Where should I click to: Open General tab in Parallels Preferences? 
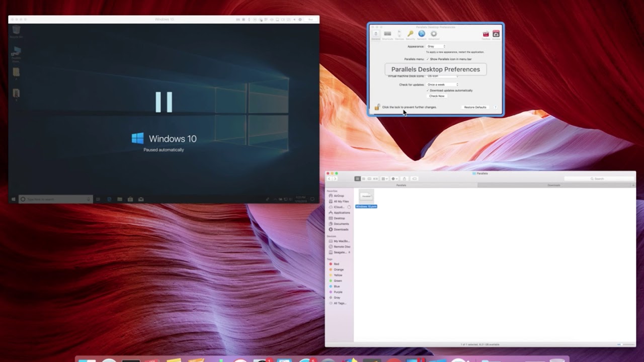[376, 35]
